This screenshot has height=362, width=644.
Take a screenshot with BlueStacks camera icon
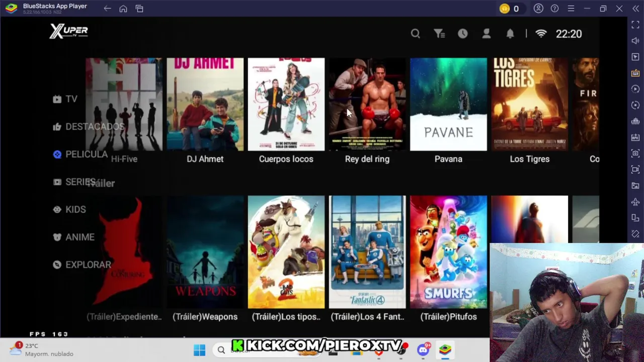click(635, 153)
